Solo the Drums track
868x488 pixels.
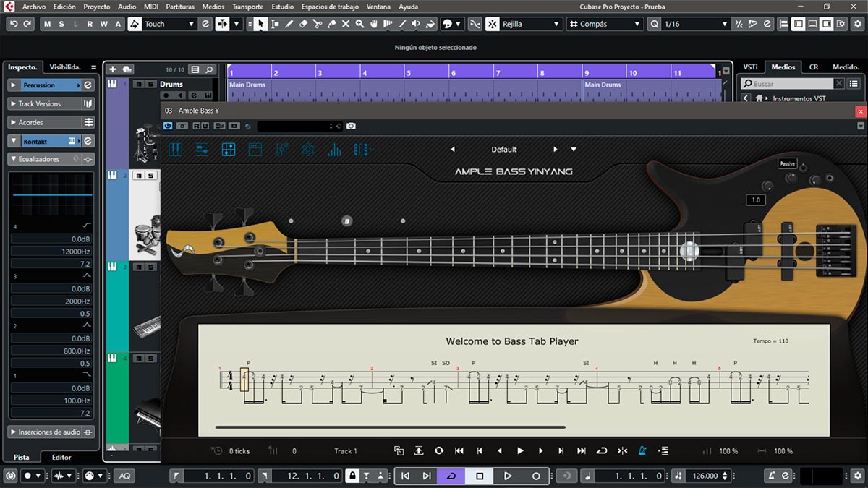click(x=150, y=85)
